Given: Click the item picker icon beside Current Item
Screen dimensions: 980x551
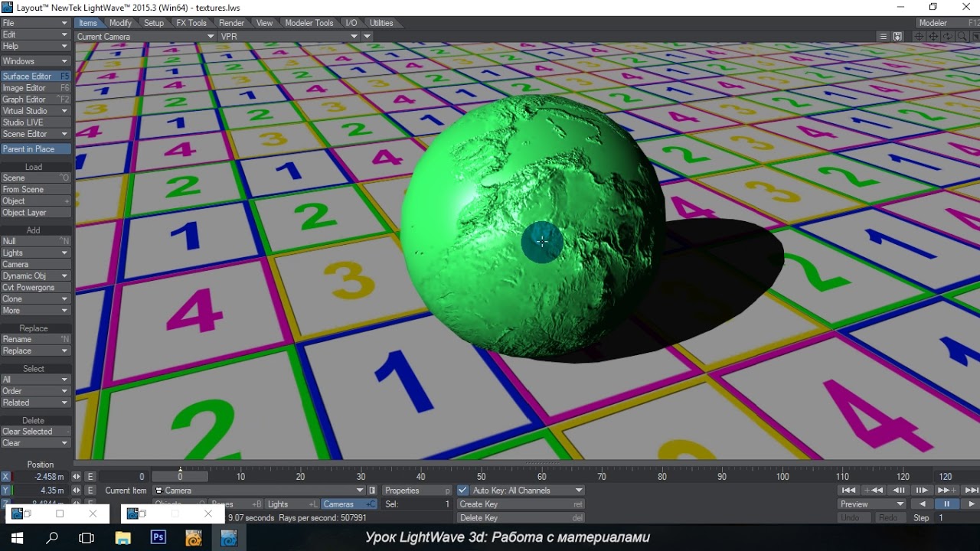Looking at the screenshot, I should click(372, 491).
